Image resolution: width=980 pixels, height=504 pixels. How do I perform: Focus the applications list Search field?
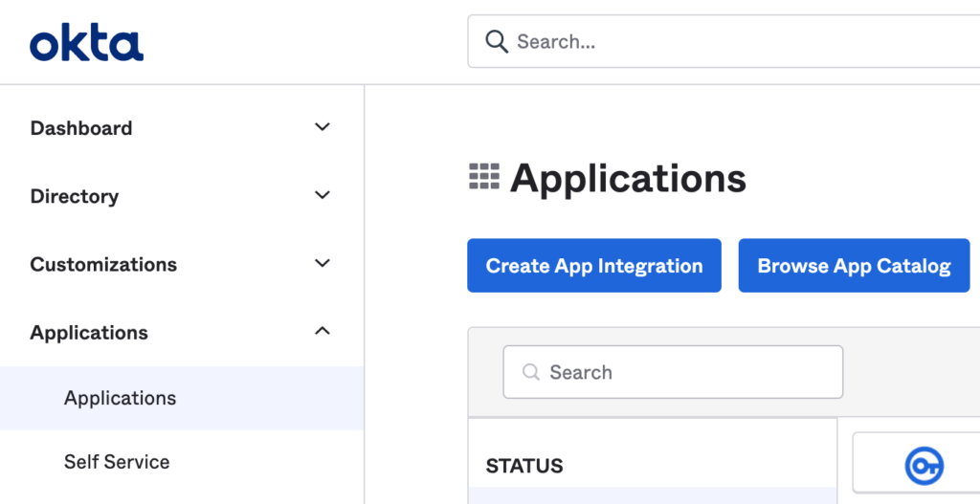(673, 372)
